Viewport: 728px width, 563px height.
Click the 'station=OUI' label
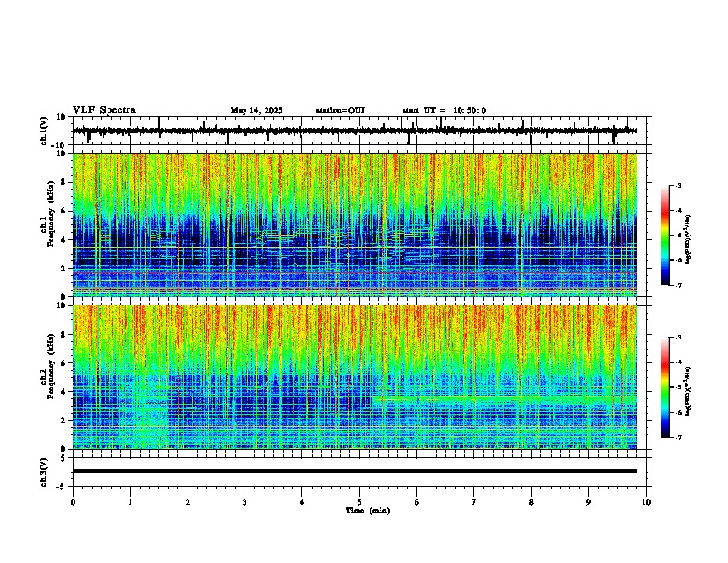click(340, 110)
